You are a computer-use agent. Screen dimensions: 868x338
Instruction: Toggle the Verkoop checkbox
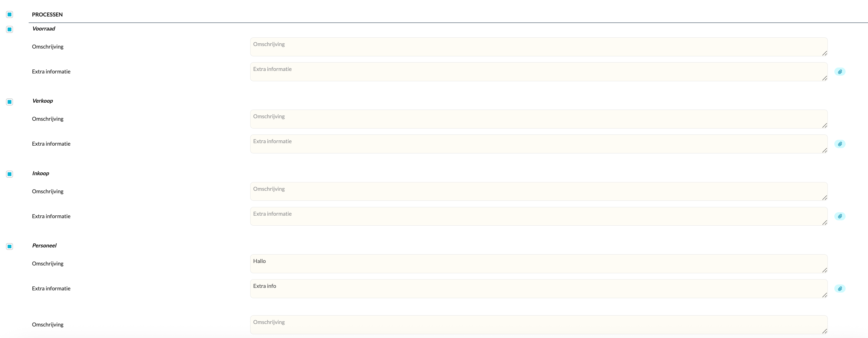(9, 102)
